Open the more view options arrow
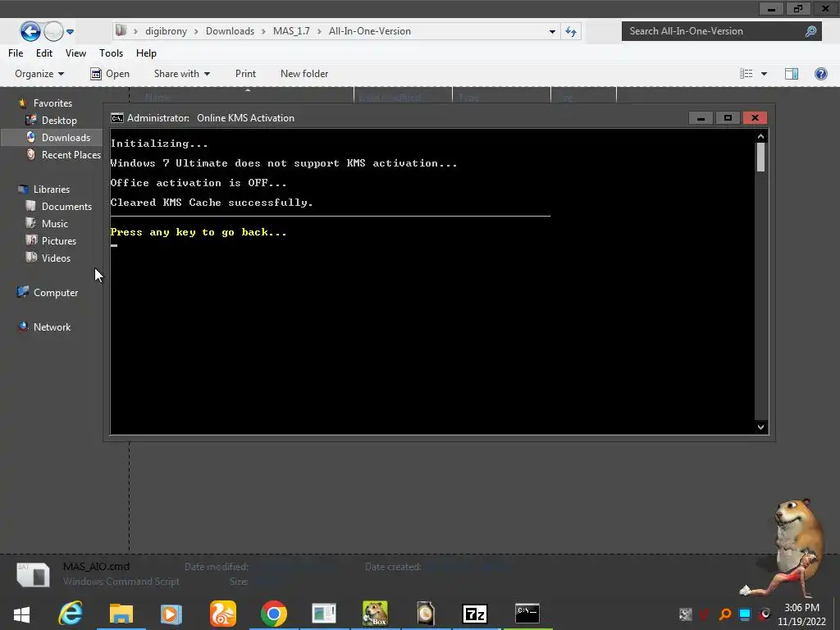 [x=764, y=74]
